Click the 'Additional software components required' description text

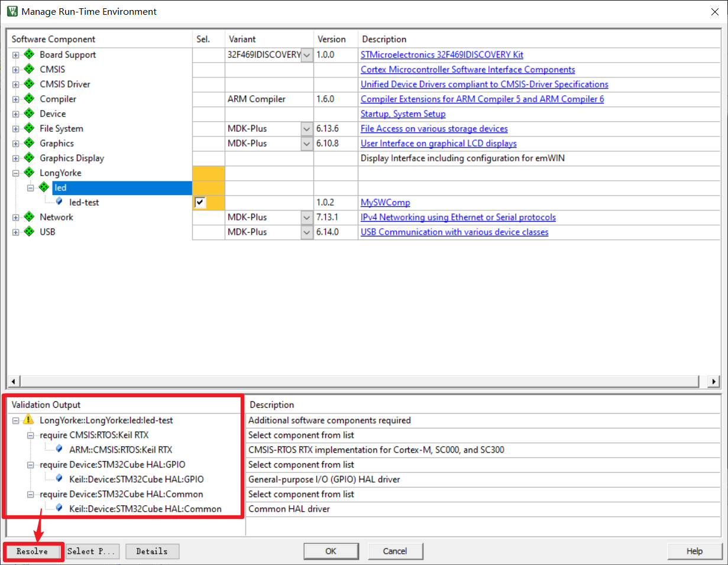[329, 420]
